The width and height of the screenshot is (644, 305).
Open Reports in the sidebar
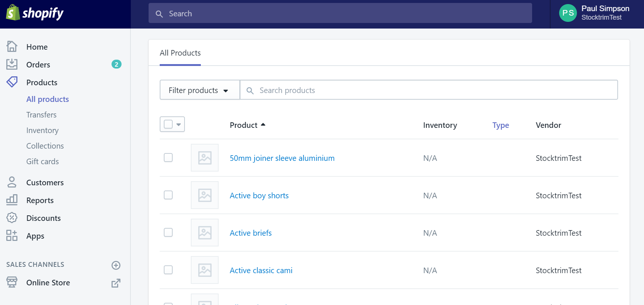click(40, 200)
